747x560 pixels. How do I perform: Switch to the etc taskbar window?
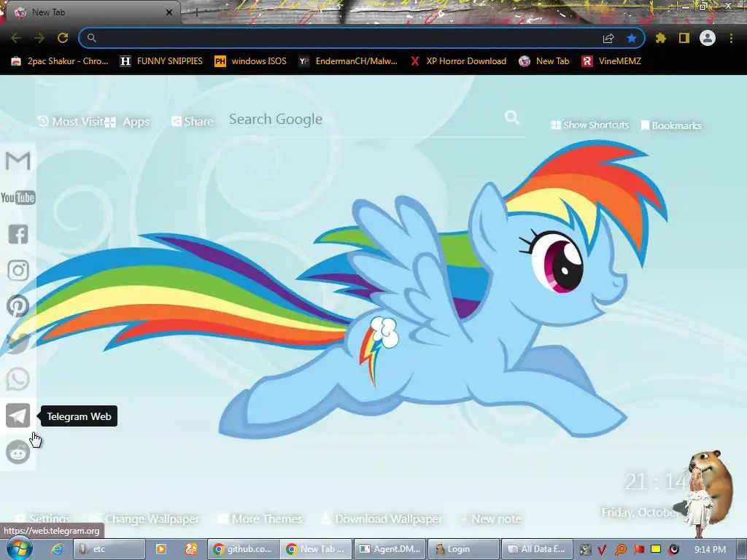pos(109,549)
